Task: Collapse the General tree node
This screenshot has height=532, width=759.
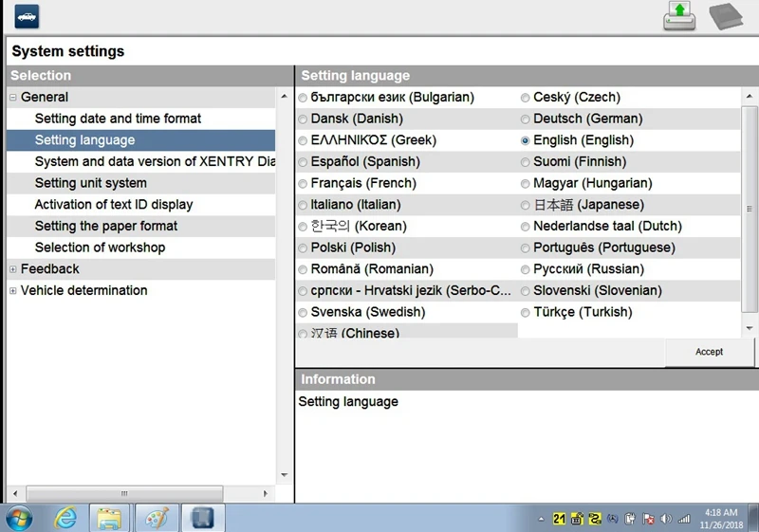Action: [12, 98]
